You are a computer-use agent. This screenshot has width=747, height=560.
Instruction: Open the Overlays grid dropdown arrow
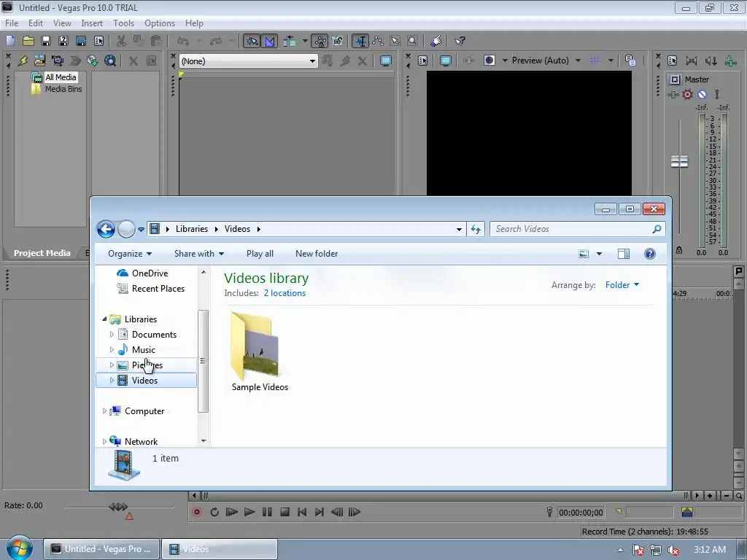611,61
